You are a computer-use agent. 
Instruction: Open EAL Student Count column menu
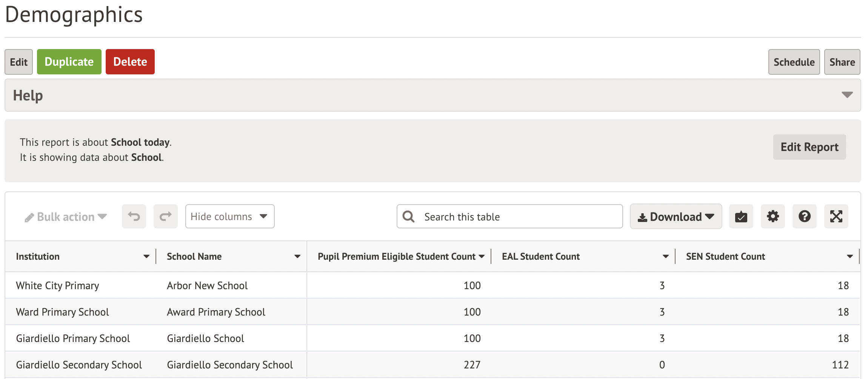[x=666, y=257]
